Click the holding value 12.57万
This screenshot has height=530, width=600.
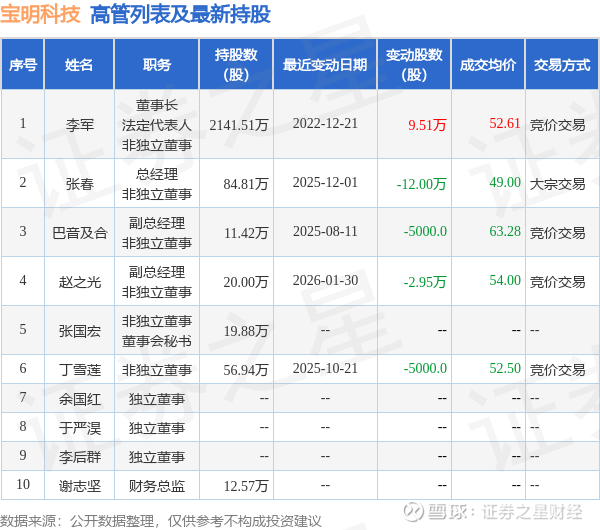246,486
